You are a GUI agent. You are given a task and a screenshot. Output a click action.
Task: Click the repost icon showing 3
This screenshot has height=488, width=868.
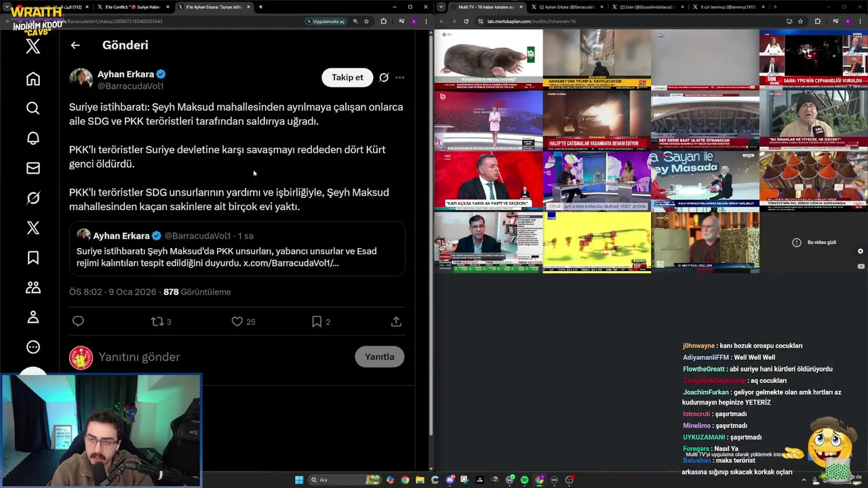point(161,321)
